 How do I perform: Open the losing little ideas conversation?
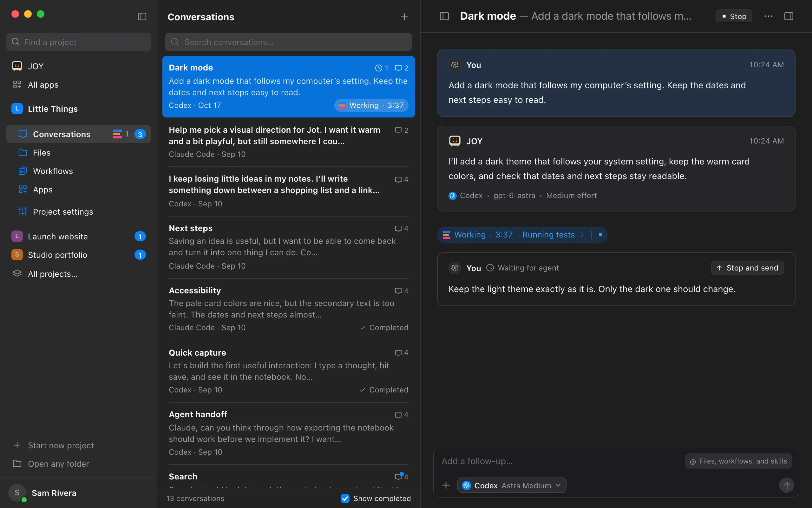pyautogui.click(x=289, y=191)
